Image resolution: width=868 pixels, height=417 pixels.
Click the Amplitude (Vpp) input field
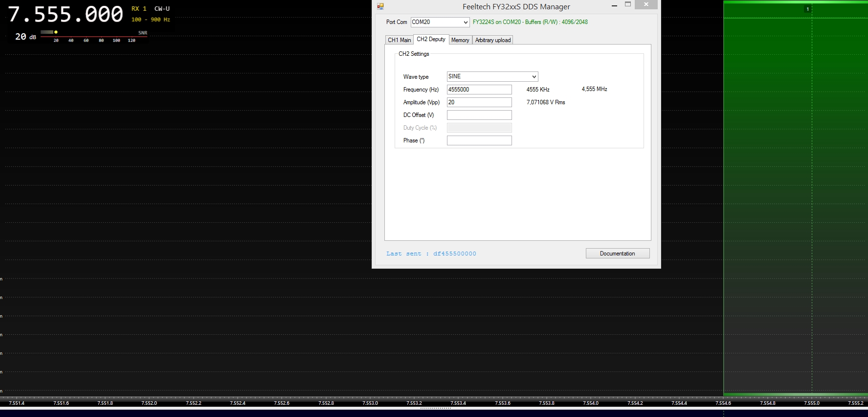click(x=479, y=102)
